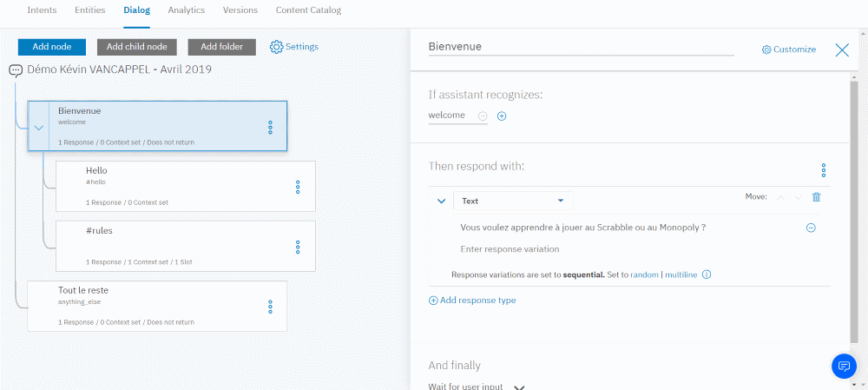Click Add response type

(x=472, y=301)
